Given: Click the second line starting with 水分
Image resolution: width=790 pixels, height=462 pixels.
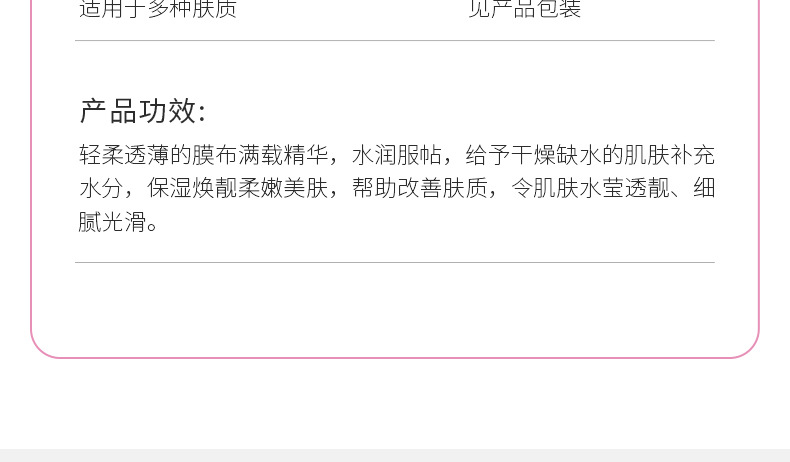Looking at the screenshot, I should tap(397, 188).
